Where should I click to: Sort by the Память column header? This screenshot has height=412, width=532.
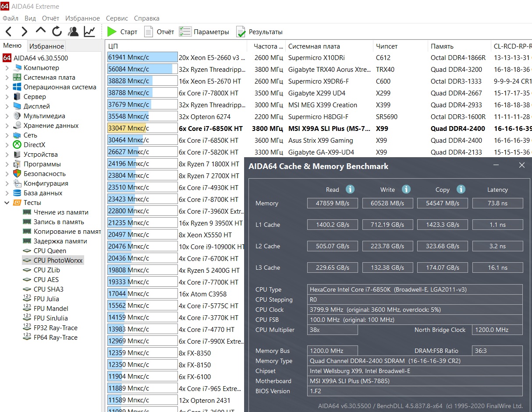click(x=459, y=46)
